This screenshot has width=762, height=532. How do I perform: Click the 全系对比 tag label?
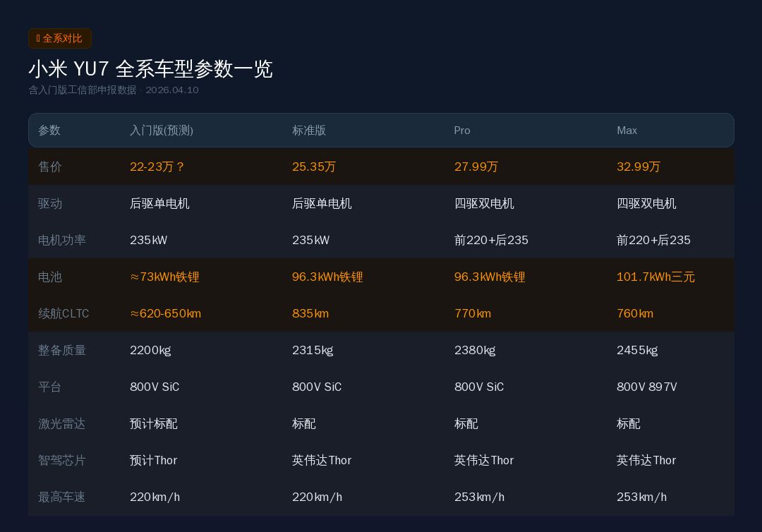pyautogui.click(x=63, y=39)
